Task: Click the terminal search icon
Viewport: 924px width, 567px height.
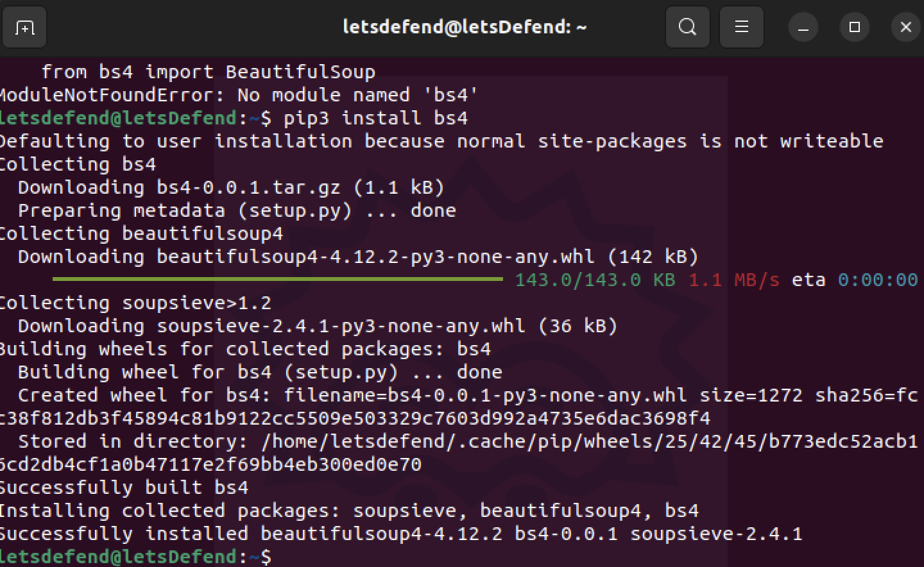Action: tap(687, 27)
